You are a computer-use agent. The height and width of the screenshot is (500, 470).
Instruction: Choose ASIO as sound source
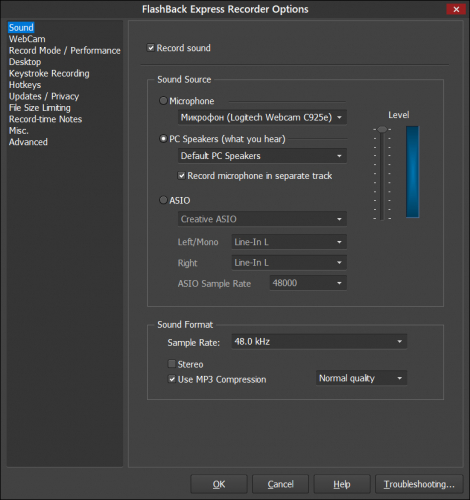click(x=163, y=200)
